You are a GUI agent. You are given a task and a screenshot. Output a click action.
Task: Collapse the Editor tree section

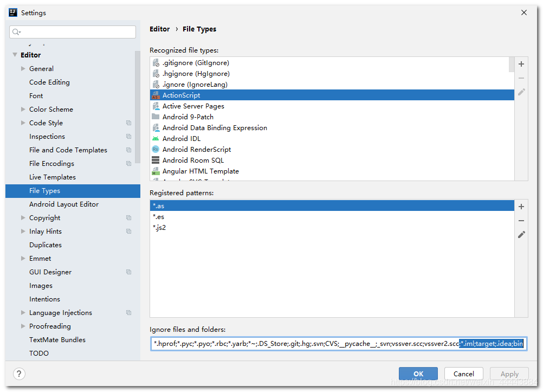(15, 55)
